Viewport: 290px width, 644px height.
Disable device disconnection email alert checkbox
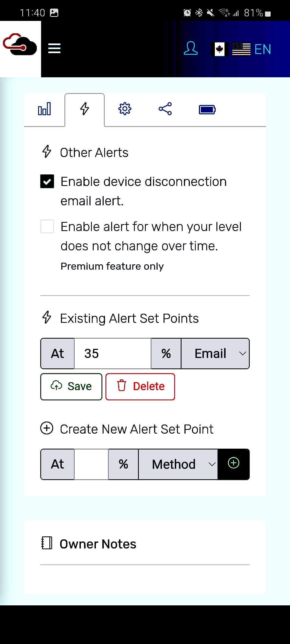(x=47, y=181)
